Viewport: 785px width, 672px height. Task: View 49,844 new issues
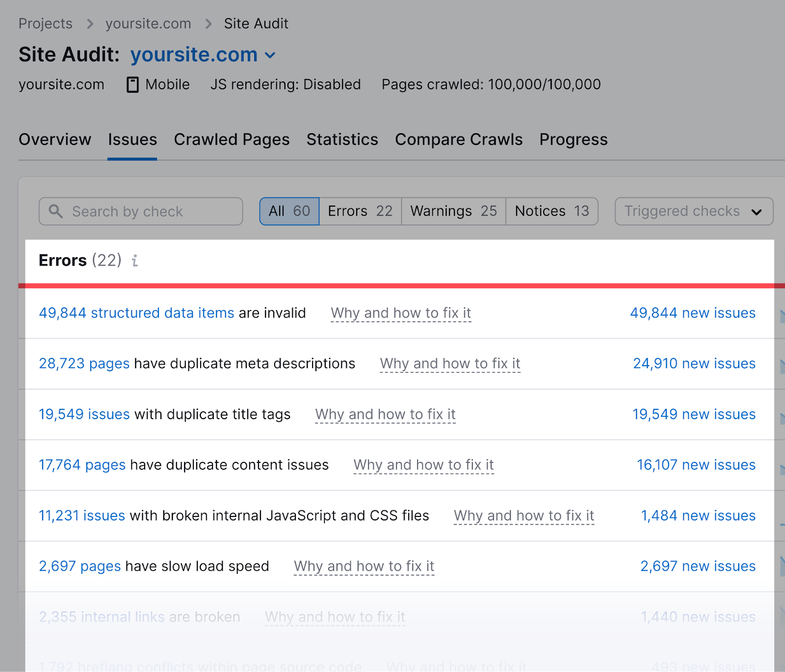693,313
